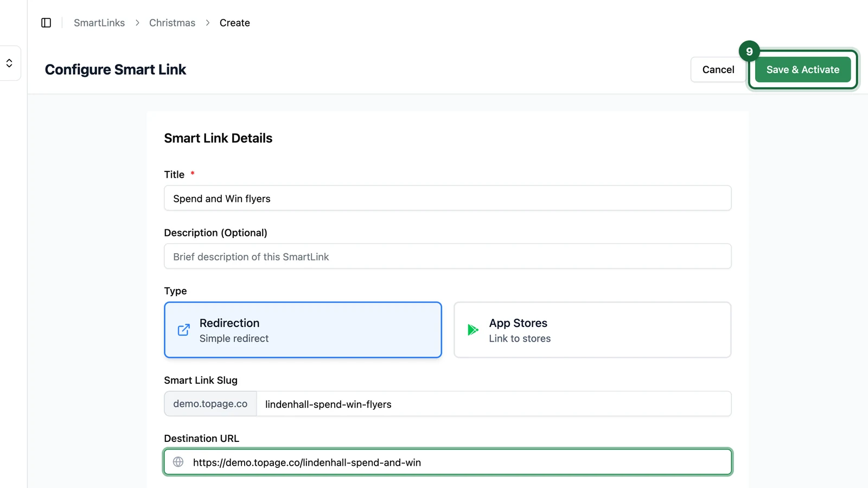Click the Configure Smart Link heading
This screenshot has height=488, width=868.
pos(116,69)
